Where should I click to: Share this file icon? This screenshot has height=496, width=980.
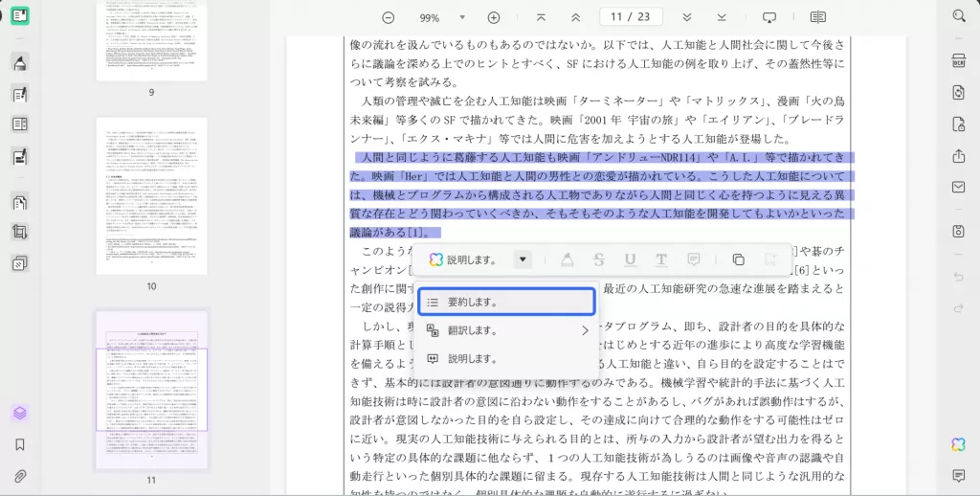pyautogui.click(x=959, y=156)
